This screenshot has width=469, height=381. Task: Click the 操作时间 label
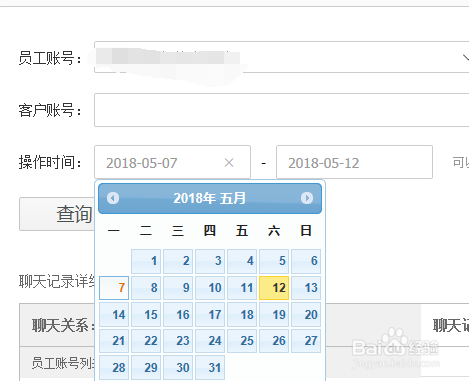(50, 163)
